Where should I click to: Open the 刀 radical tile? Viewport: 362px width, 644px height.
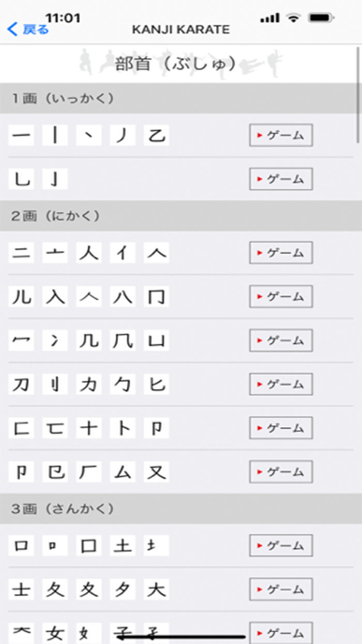(21, 384)
